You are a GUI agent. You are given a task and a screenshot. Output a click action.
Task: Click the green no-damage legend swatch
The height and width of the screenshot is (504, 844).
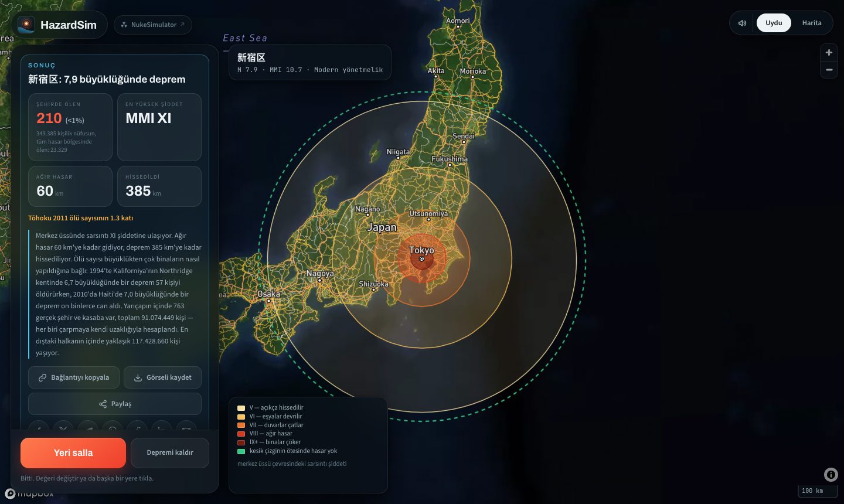click(x=241, y=451)
